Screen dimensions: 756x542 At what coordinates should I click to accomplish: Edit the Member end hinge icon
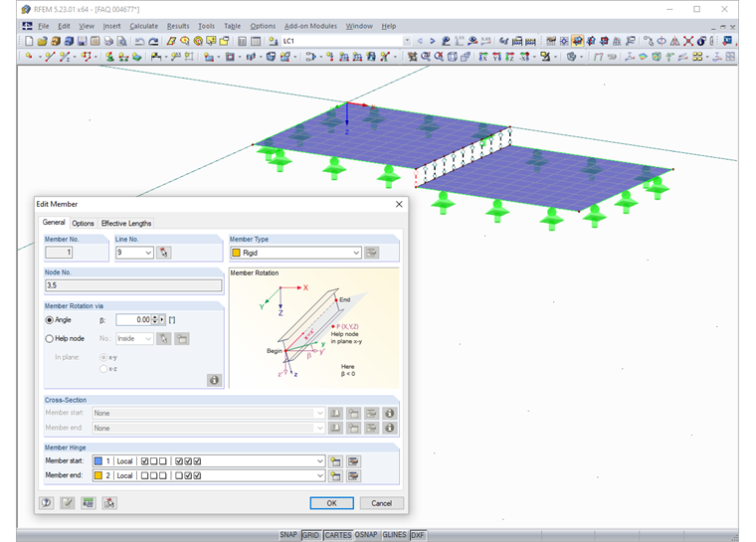click(353, 476)
